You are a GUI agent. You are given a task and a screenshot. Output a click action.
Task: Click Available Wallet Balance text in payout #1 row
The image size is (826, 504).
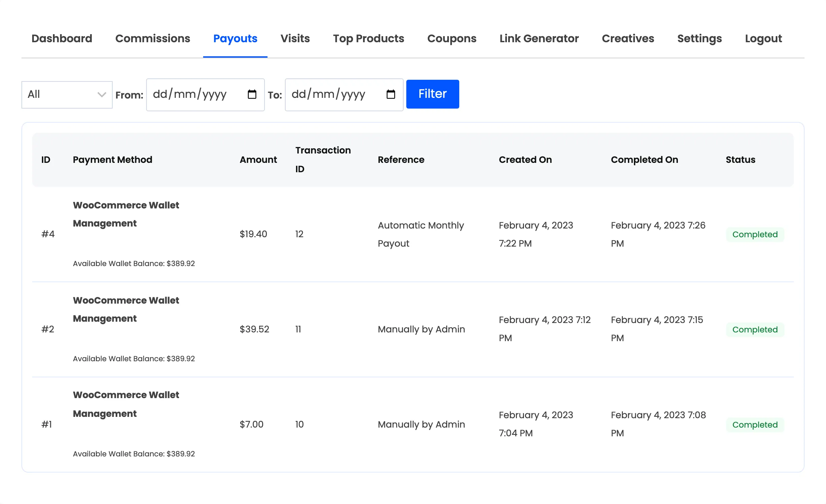click(134, 454)
